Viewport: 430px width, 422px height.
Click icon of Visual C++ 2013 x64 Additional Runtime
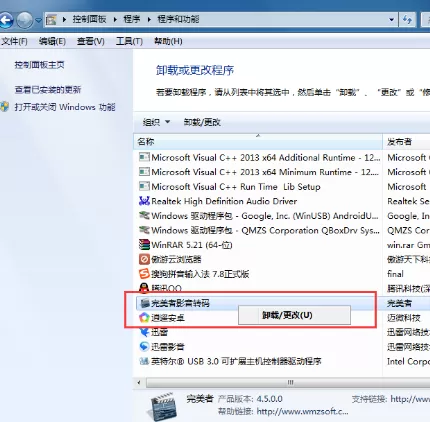click(x=144, y=157)
